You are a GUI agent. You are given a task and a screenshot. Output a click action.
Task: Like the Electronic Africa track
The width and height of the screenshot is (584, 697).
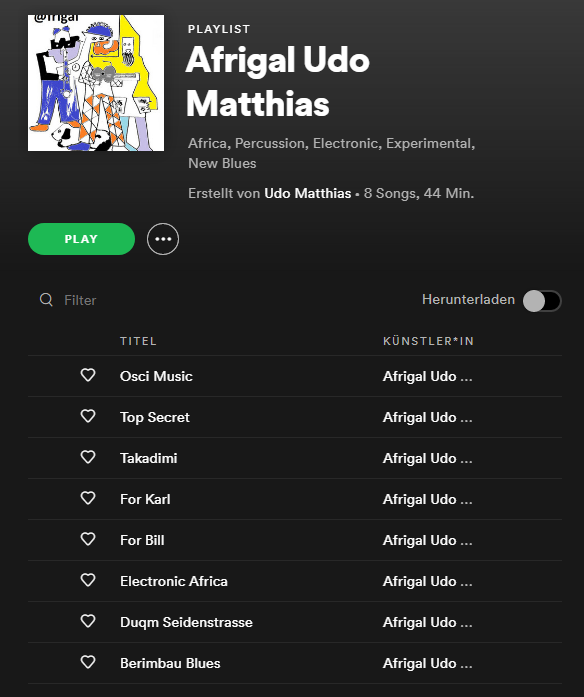coord(88,580)
